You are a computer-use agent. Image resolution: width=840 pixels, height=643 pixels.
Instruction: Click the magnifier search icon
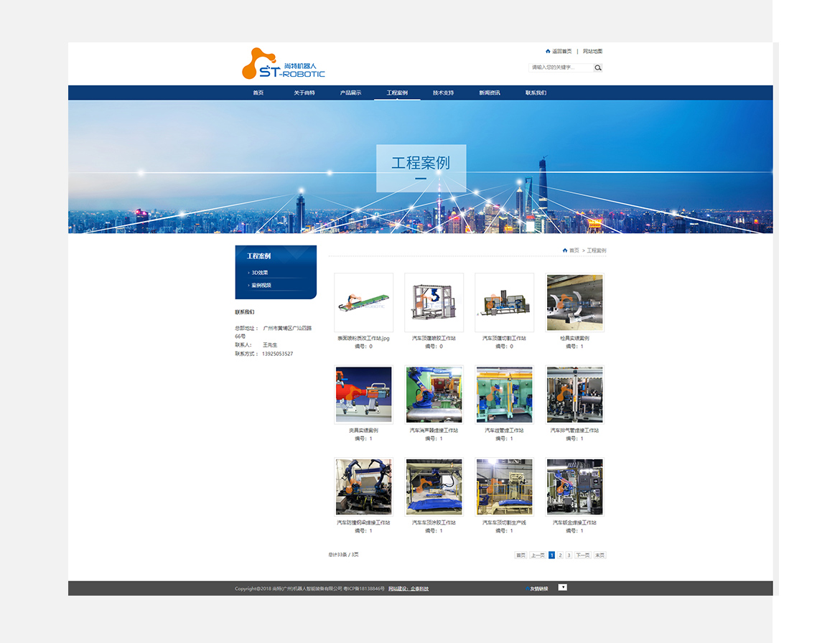[x=598, y=68]
